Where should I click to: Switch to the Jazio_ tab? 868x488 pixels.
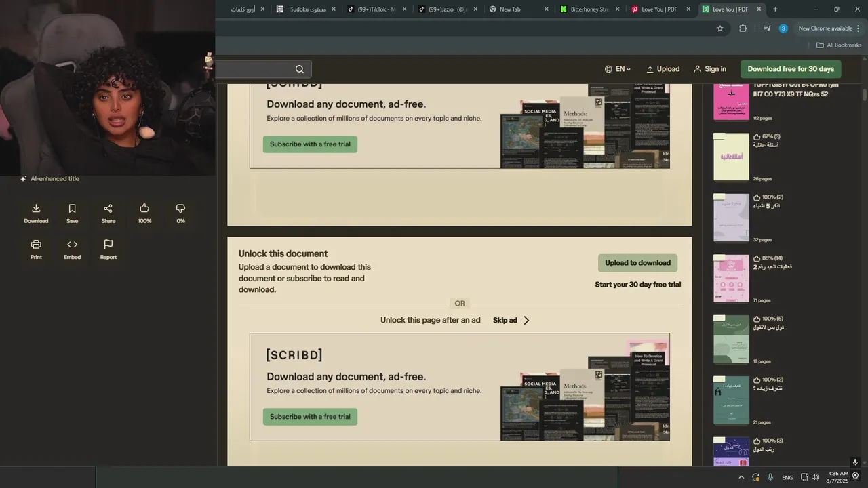point(448,9)
